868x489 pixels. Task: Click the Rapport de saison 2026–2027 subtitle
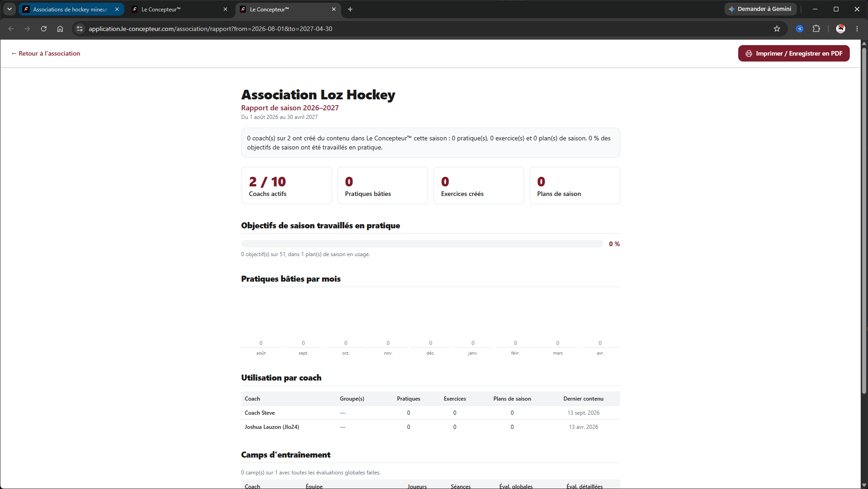(290, 108)
